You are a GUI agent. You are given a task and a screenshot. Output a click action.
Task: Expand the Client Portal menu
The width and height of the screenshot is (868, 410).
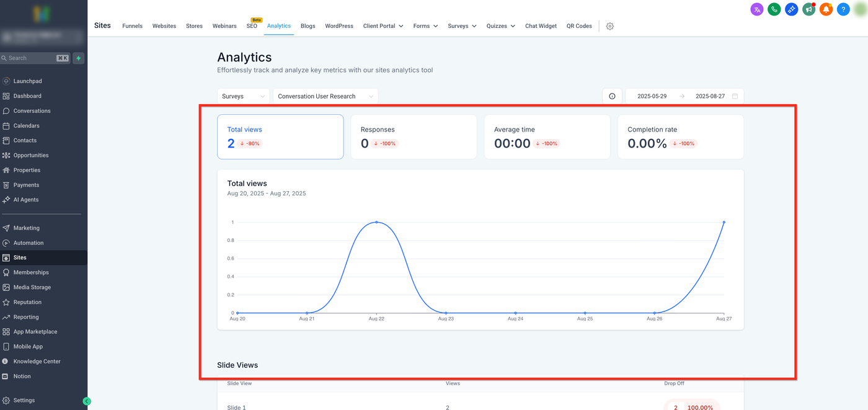click(x=383, y=26)
